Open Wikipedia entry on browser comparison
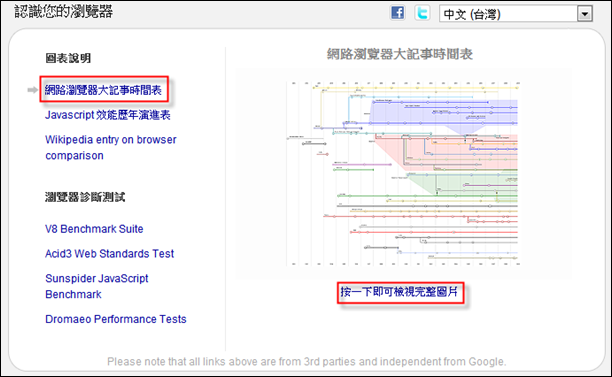The height and width of the screenshot is (377, 612). [110, 147]
